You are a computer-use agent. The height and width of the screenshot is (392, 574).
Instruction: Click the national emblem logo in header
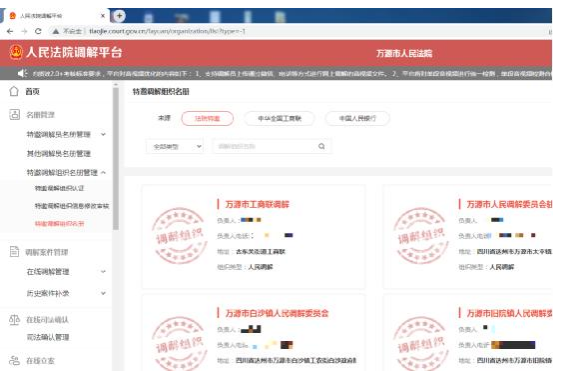(x=16, y=52)
